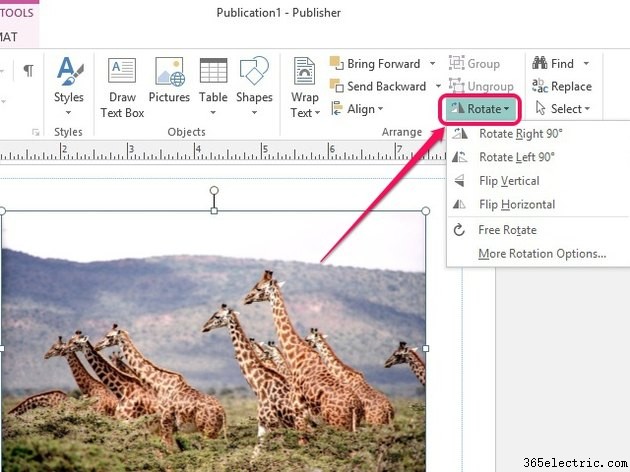This screenshot has width=630, height=472.
Task: Click the Table icon in Objects group
Action: coord(213,71)
